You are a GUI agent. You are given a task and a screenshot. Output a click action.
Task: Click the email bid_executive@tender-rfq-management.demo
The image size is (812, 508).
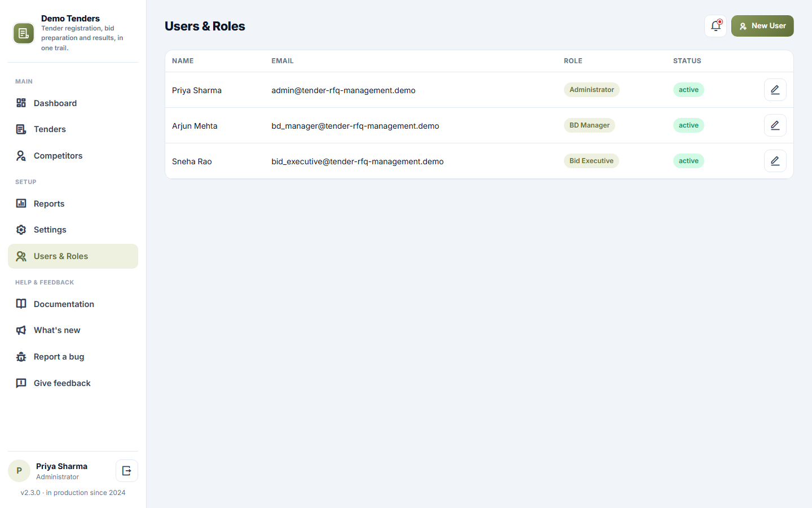(x=358, y=161)
